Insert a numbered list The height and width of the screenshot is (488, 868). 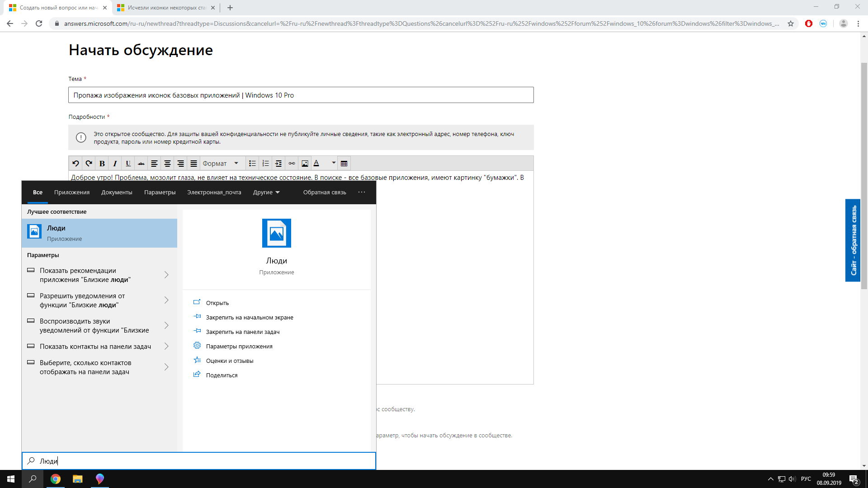point(265,164)
